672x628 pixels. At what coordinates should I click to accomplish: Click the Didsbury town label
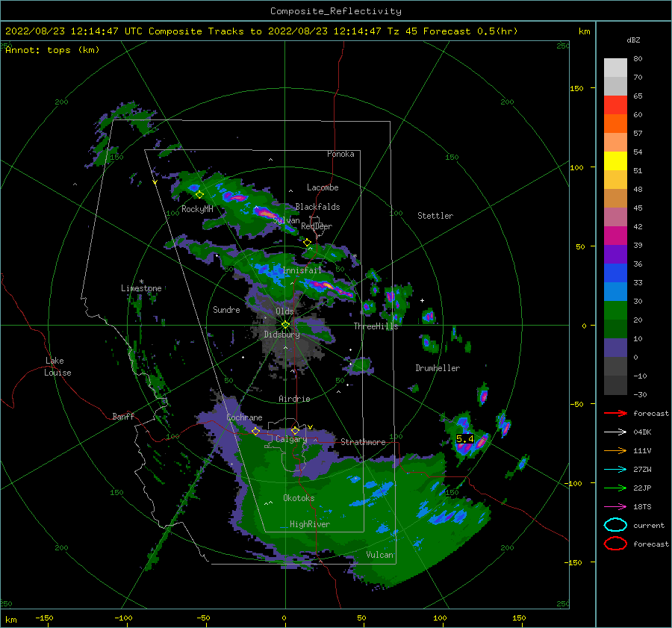281,335
